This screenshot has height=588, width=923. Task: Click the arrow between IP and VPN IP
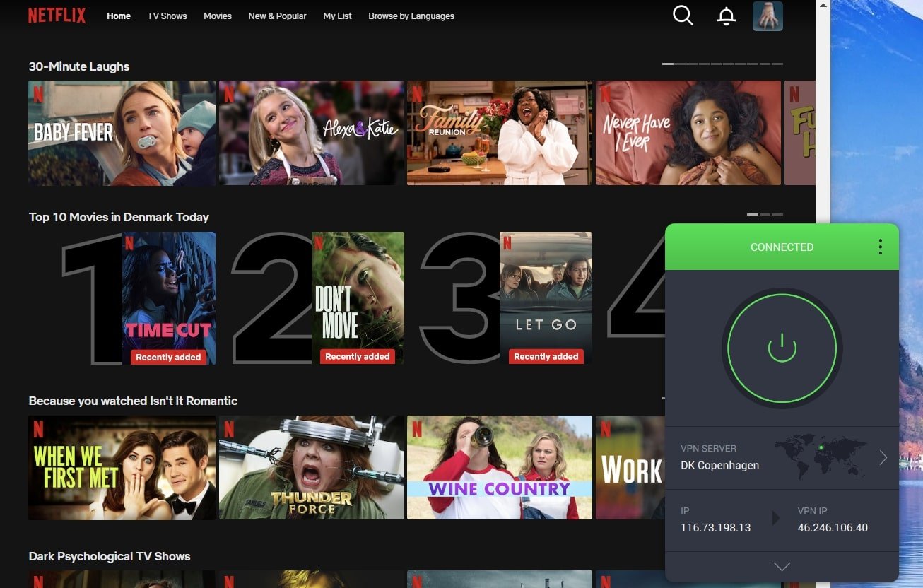[776, 519]
